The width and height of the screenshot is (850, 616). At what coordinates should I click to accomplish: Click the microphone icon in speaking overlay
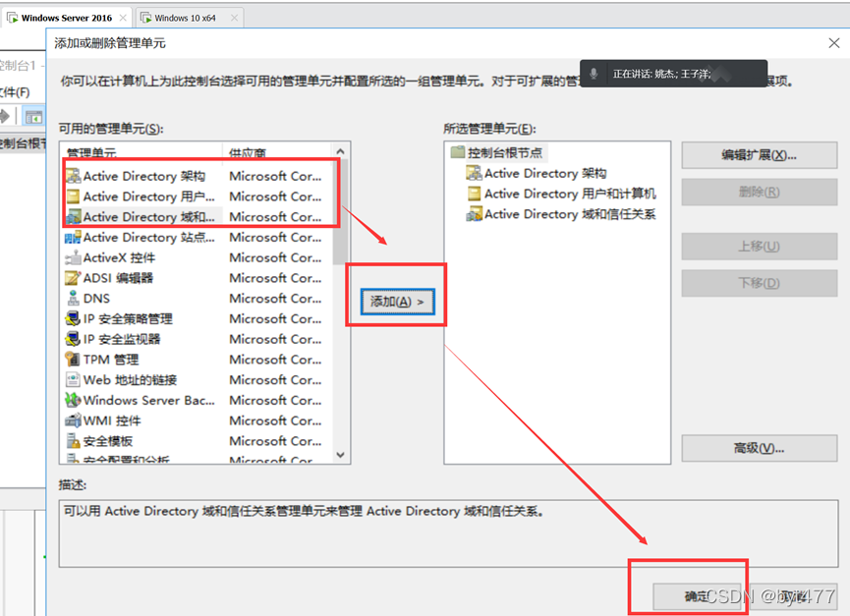tap(595, 74)
